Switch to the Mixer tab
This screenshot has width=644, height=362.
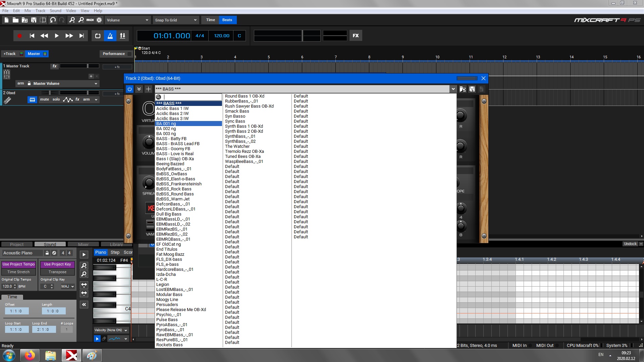(83, 244)
